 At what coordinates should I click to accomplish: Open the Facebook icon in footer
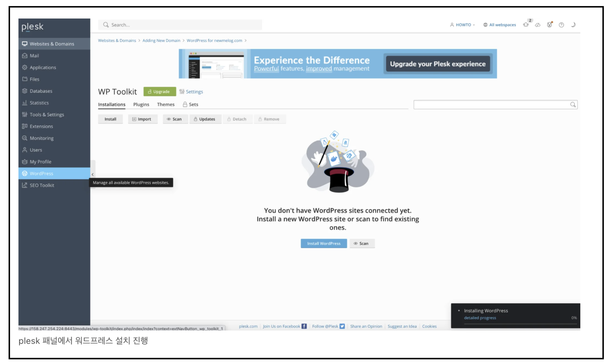304,326
